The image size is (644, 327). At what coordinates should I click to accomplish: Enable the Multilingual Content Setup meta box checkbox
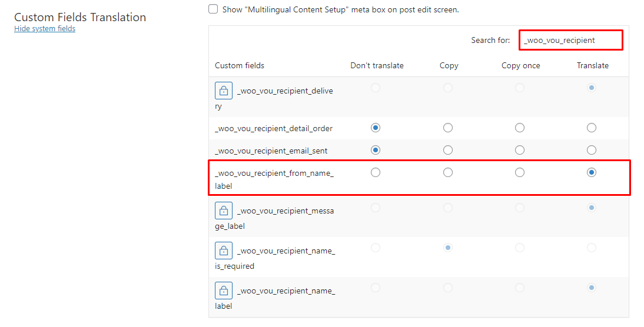(x=213, y=9)
